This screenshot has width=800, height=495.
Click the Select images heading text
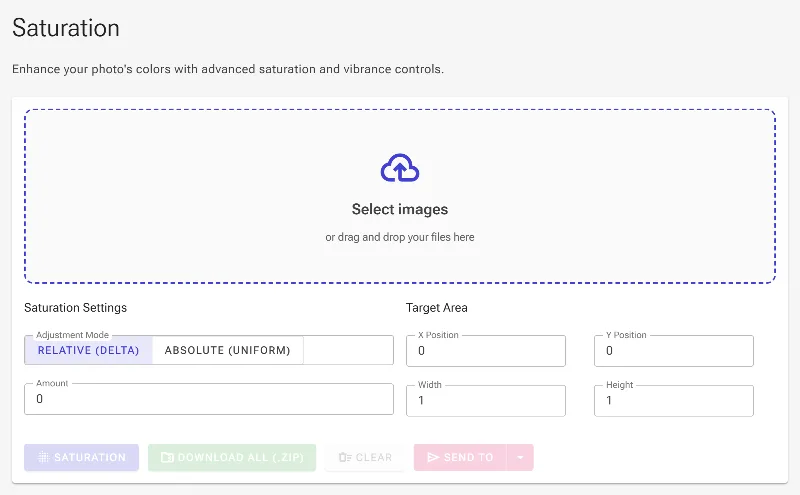pyautogui.click(x=400, y=209)
